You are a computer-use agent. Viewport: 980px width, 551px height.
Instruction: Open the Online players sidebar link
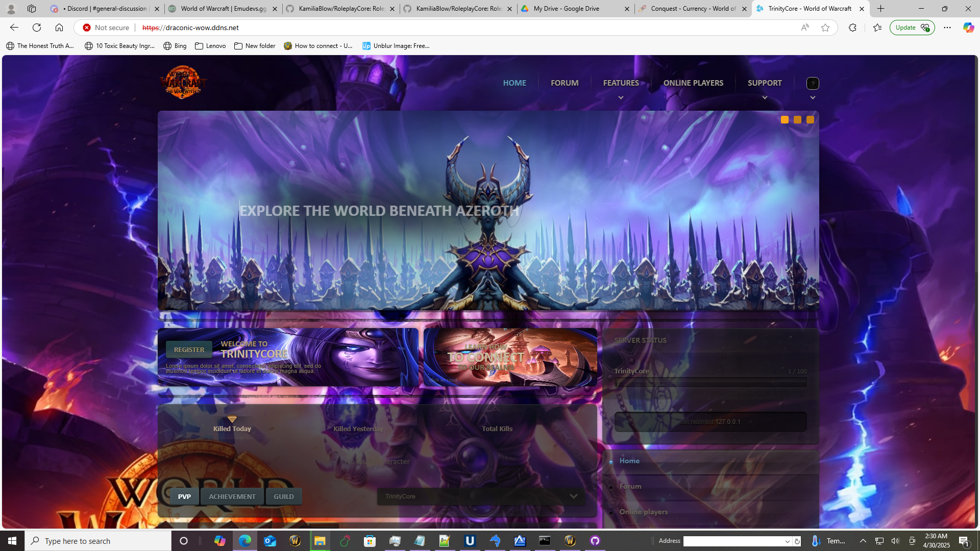click(x=644, y=512)
